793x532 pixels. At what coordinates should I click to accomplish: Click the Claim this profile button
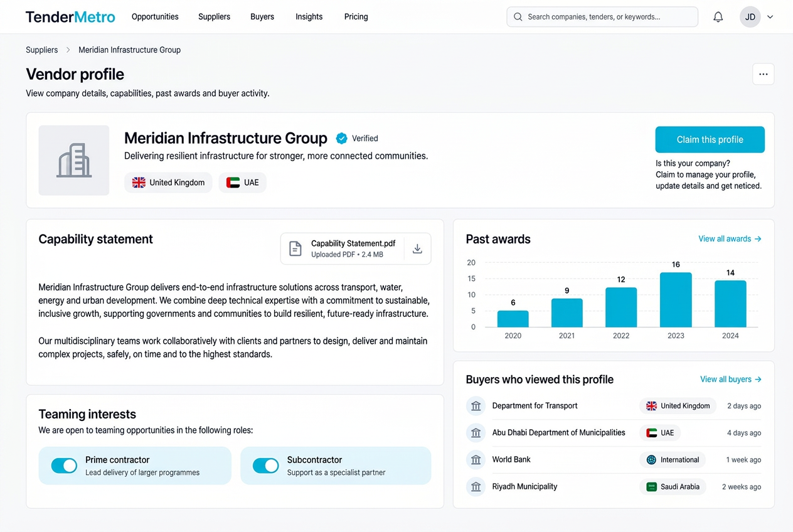click(710, 140)
